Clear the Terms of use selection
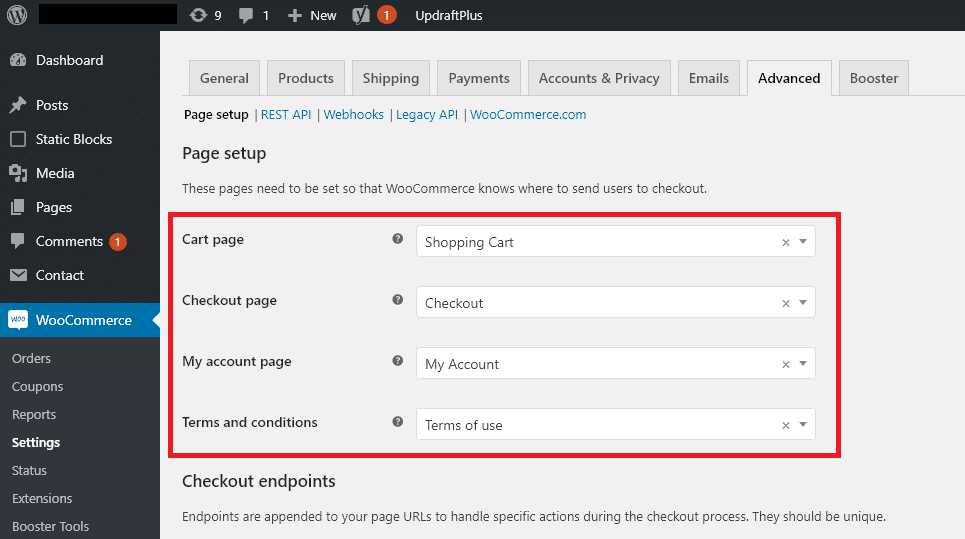Screen dimensions: 965x539 pos(785,425)
